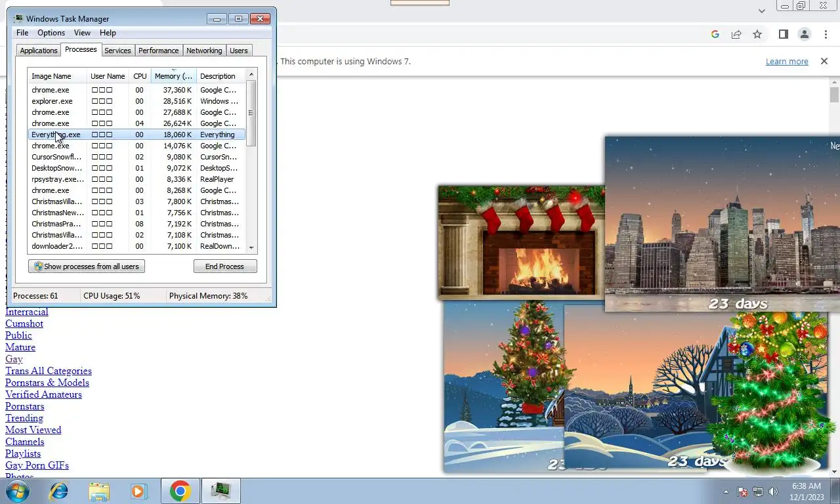
Task: Click the Task Manager taskbar icon
Action: 220,491
